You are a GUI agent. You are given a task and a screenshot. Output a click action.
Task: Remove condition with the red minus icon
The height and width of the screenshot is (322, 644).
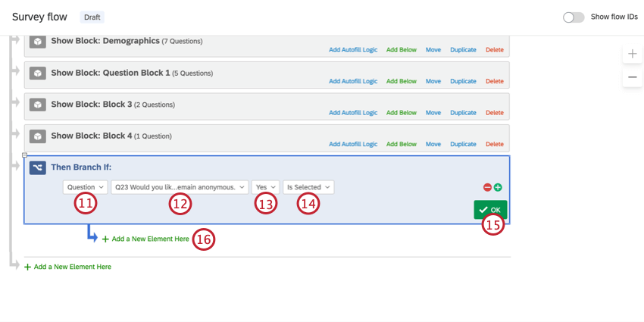487,187
